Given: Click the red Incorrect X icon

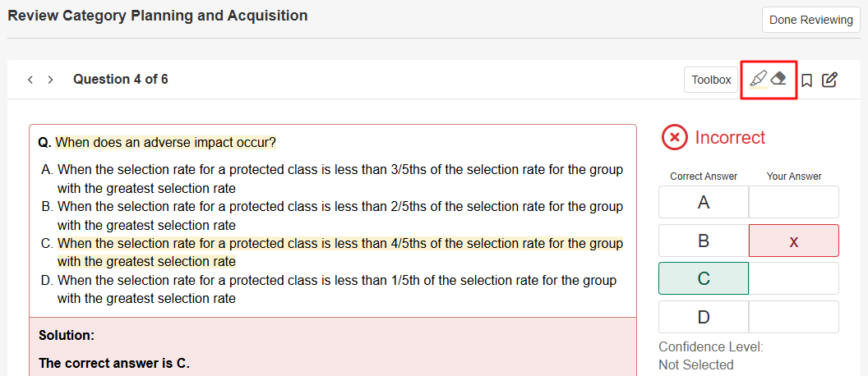Looking at the screenshot, I should 674,137.
